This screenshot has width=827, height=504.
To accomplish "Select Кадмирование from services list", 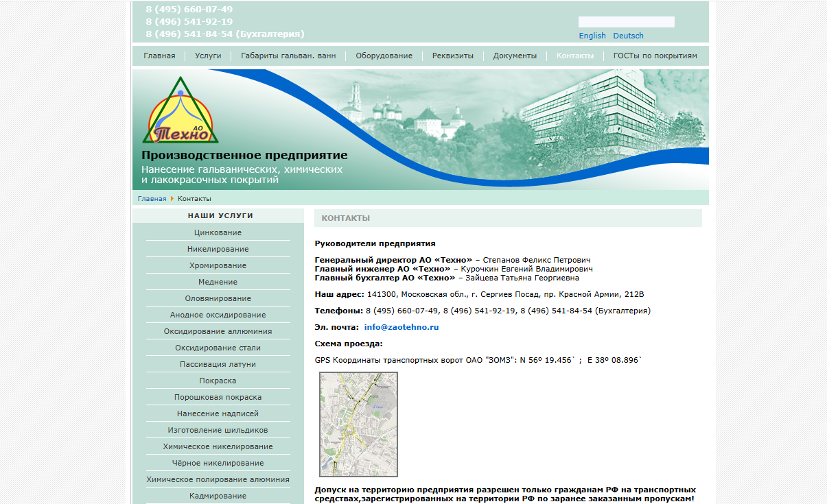I will pos(218,496).
